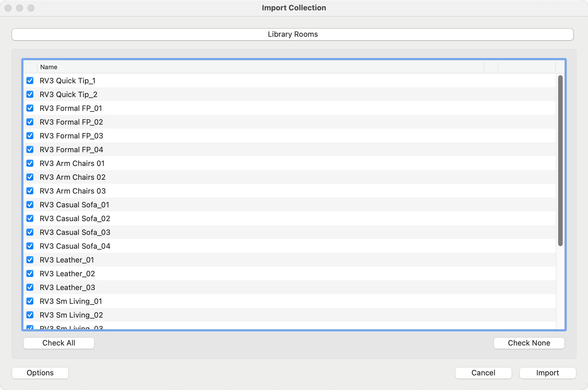
Task: Disable the RV3 Sm Living_01 checkbox
Action: (x=30, y=301)
